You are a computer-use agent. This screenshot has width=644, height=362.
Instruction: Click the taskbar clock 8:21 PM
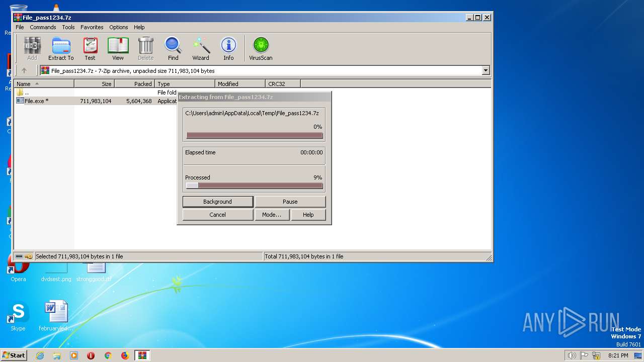(618, 355)
